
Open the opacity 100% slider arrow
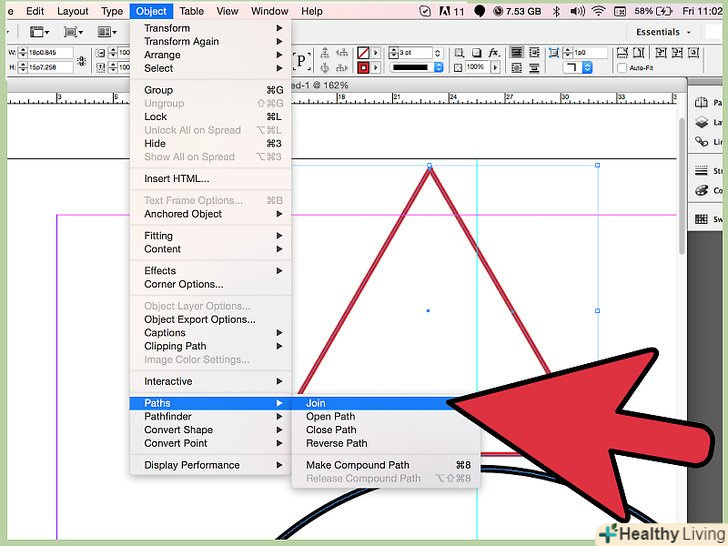(x=495, y=68)
